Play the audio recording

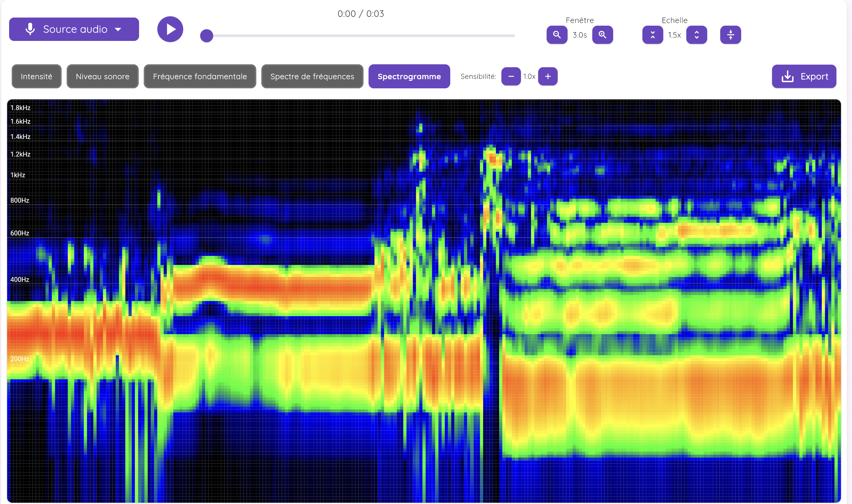point(170,29)
